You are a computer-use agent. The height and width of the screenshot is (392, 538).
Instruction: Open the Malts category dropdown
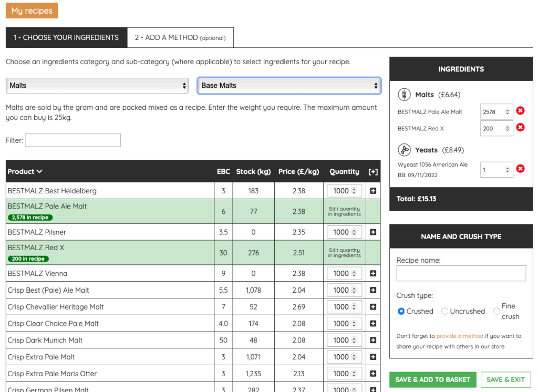pyautogui.click(x=97, y=86)
